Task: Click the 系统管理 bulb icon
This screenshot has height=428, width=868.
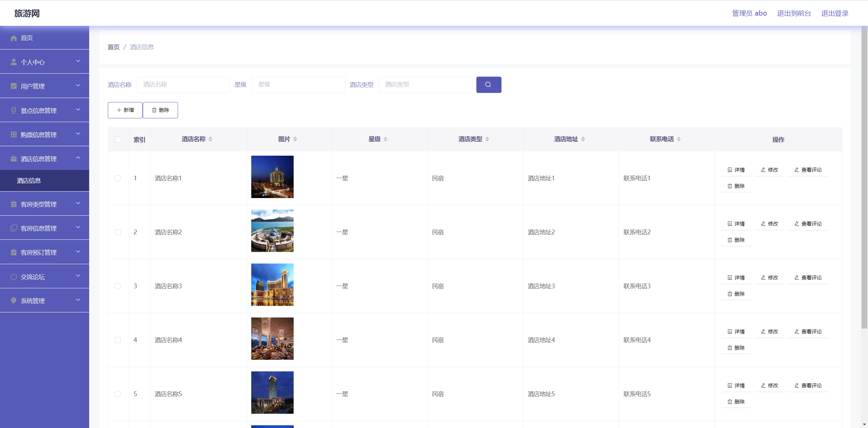Action: click(x=14, y=300)
